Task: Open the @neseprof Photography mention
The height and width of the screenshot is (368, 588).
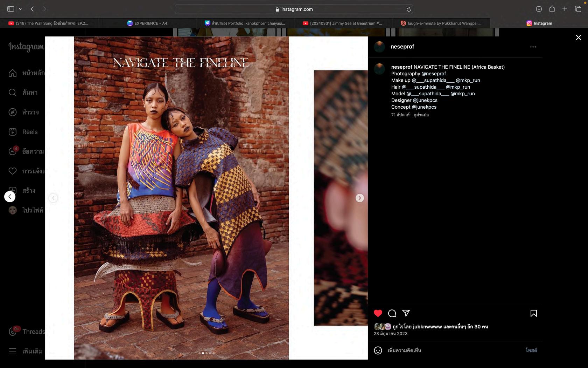Action: pyautogui.click(x=434, y=74)
